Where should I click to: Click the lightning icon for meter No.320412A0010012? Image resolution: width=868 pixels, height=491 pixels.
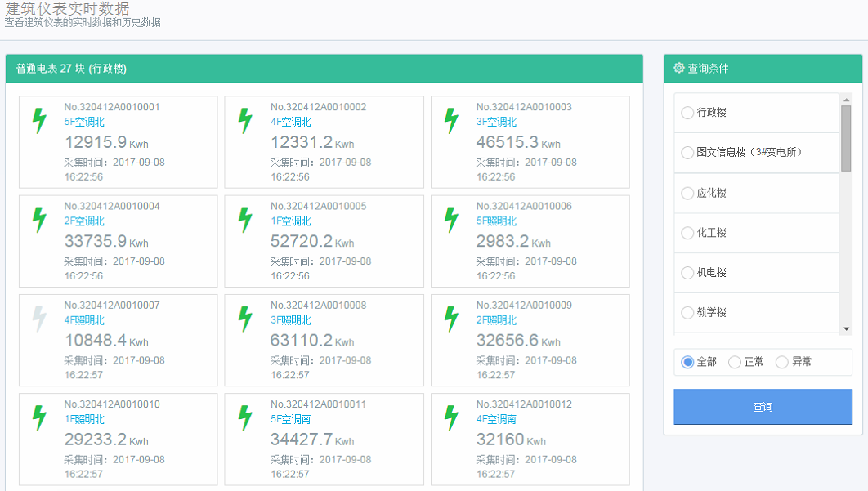pos(451,417)
